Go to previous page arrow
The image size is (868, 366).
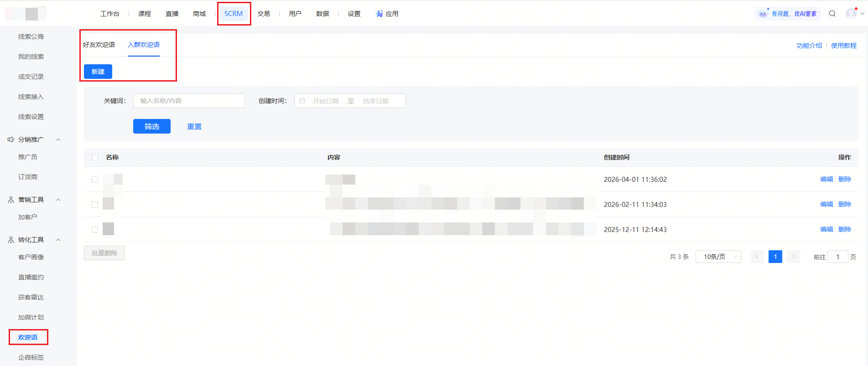point(757,257)
